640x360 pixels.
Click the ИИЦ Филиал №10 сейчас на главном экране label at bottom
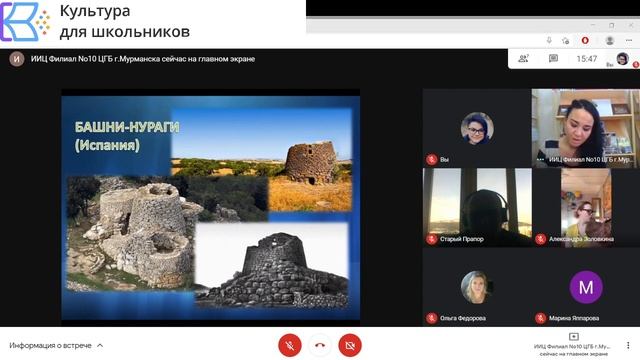[573, 350]
